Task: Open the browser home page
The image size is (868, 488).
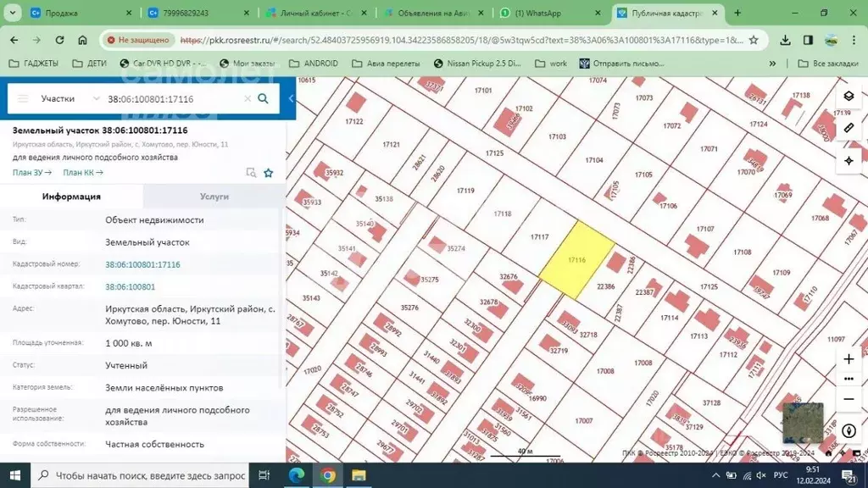Action: (82, 40)
